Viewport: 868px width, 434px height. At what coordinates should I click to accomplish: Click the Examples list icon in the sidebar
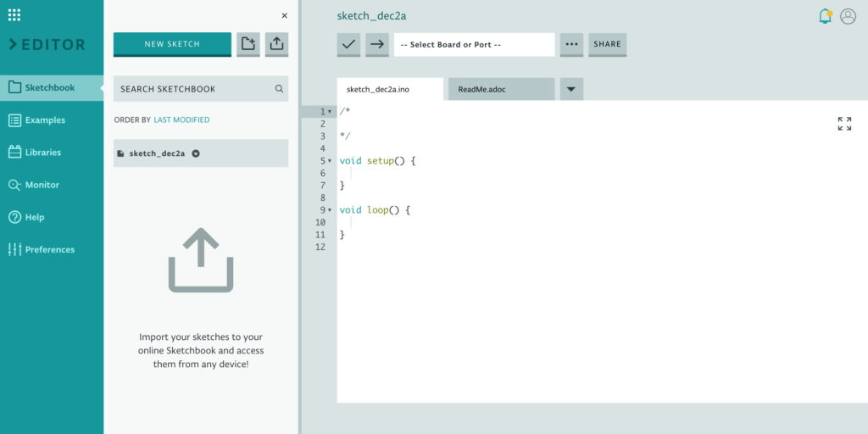(15, 120)
